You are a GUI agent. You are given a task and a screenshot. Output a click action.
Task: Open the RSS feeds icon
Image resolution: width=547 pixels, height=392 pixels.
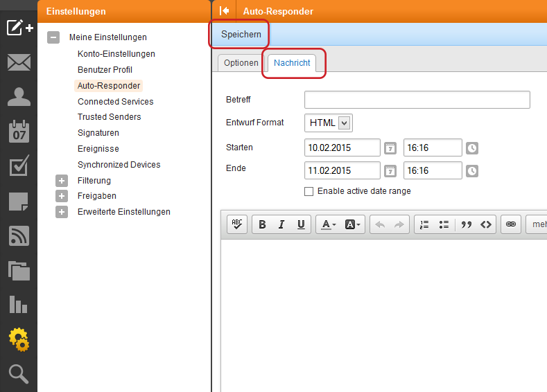(19, 236)
